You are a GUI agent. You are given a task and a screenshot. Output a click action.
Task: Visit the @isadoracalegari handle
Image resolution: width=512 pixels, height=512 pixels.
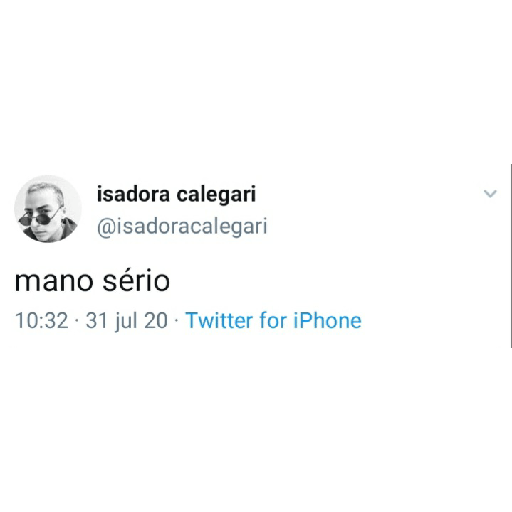click(x=182, y=227)
